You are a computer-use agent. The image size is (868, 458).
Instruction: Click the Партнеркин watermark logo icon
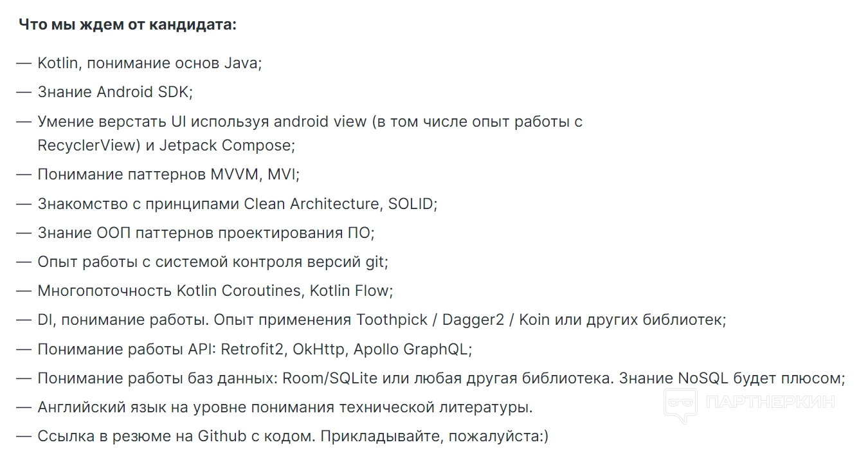[681, 407]
